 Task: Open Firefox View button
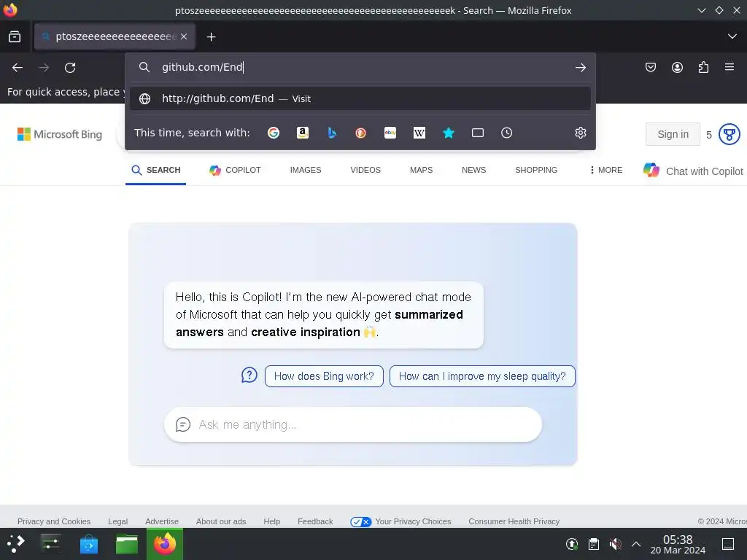click(15, 36)
